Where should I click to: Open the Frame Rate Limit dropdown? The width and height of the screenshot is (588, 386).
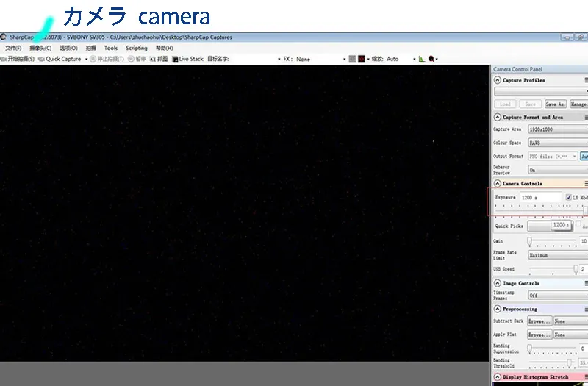click(x=557, y=255)
